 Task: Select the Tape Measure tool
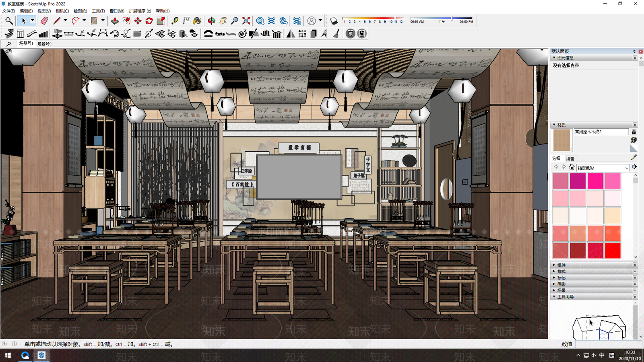click(x=175, y=21)
